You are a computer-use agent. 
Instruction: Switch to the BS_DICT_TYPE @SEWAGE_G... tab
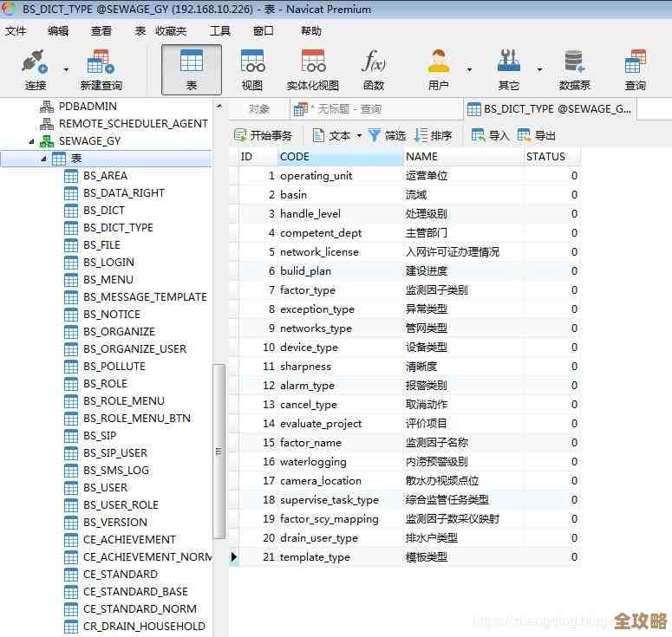point(550,109)
